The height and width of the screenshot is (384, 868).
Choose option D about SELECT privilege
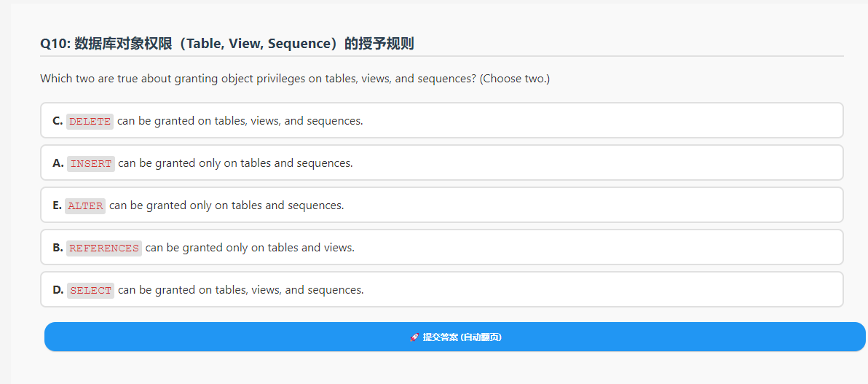(442, 289)
